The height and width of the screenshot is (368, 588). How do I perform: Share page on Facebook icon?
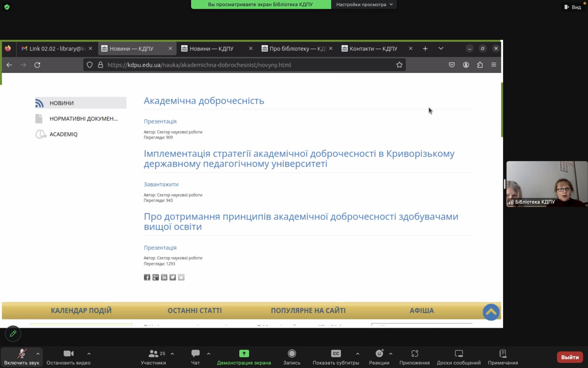(x=147, y=277)
